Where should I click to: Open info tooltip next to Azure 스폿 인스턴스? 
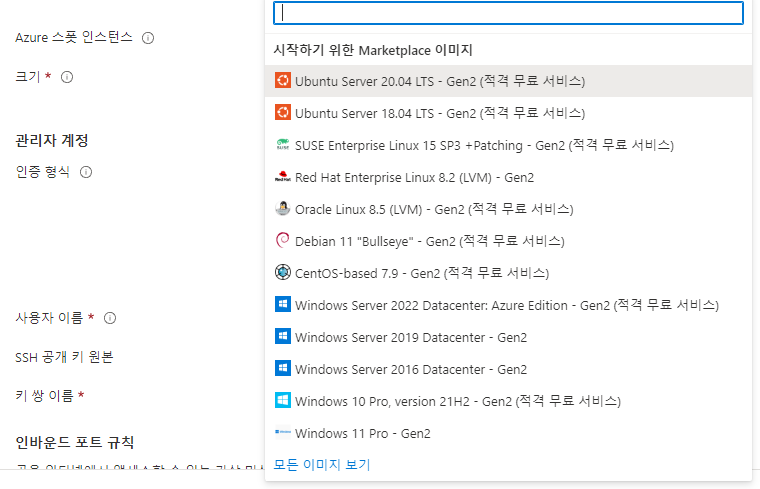(148, 38)
